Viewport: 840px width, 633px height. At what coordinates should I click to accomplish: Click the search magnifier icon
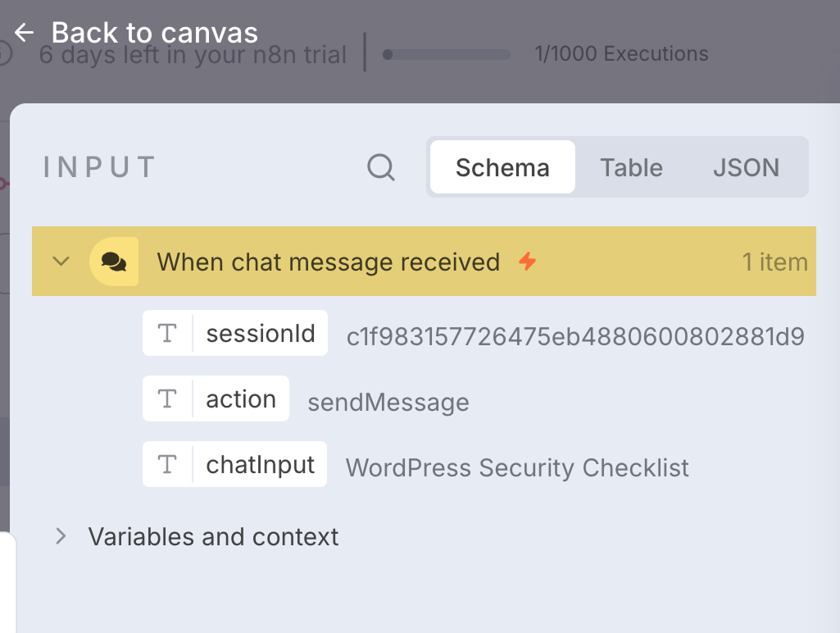coord(381,167)
